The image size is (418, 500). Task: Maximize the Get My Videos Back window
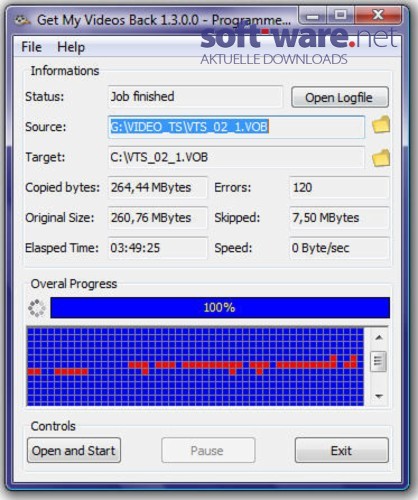(x=340, y=15)
